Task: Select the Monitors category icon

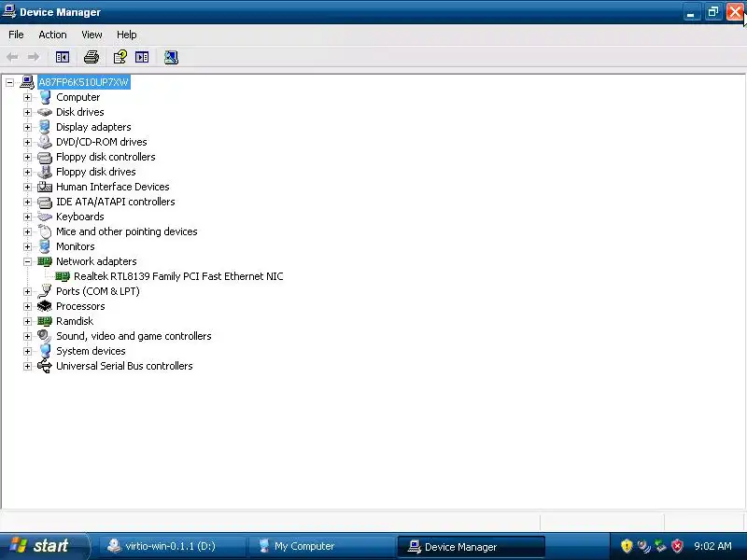Action: (45, 246)
